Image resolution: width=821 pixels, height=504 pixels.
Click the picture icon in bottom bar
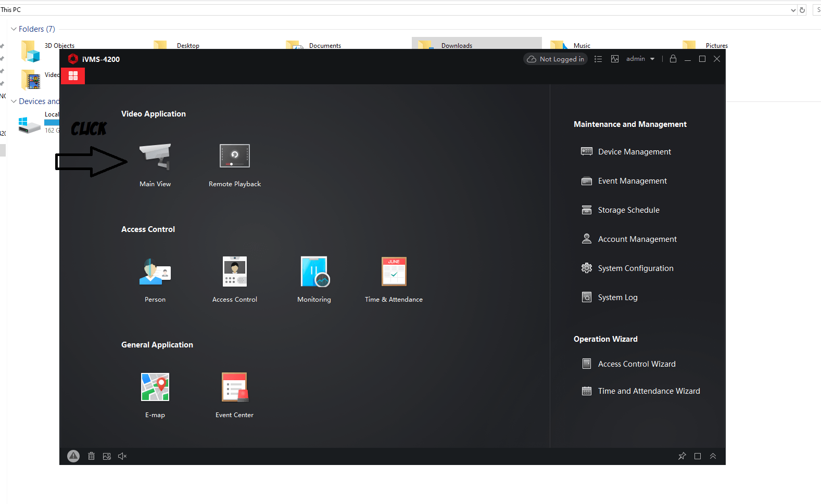pyautogui.click(x=107, y=456)
